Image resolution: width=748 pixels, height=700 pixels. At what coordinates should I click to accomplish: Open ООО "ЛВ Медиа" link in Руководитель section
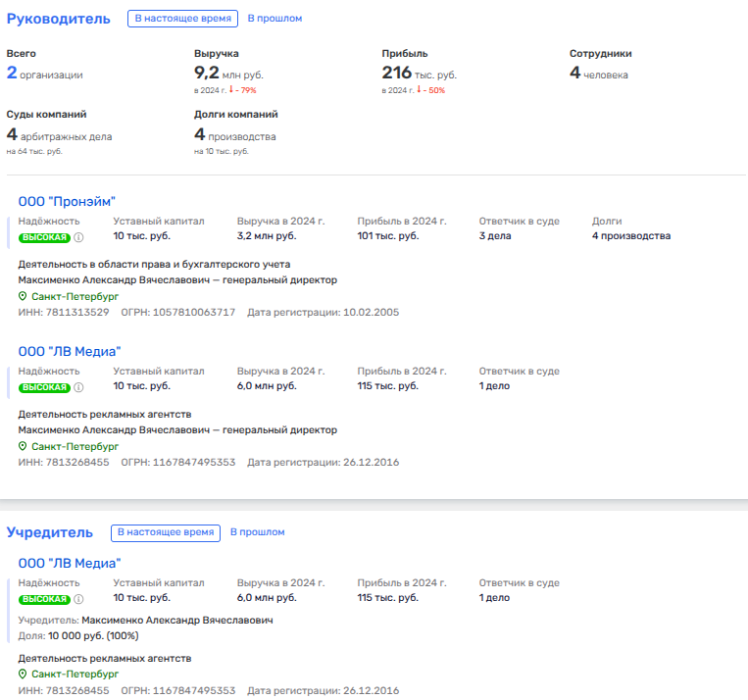(x=70, y=352)
